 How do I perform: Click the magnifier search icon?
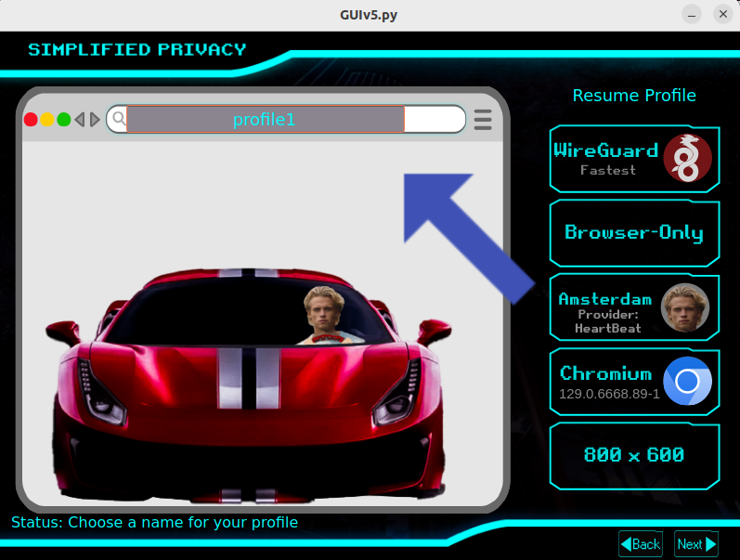coord(119,118)
